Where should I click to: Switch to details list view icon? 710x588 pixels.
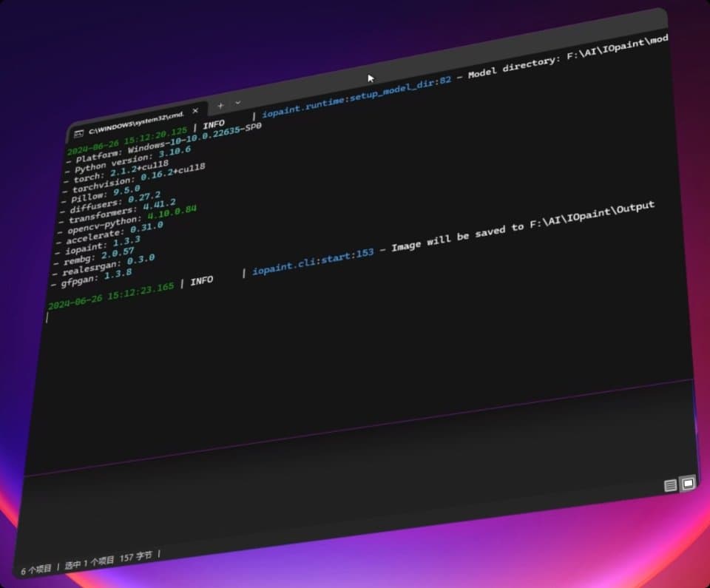tap(670, 486)
